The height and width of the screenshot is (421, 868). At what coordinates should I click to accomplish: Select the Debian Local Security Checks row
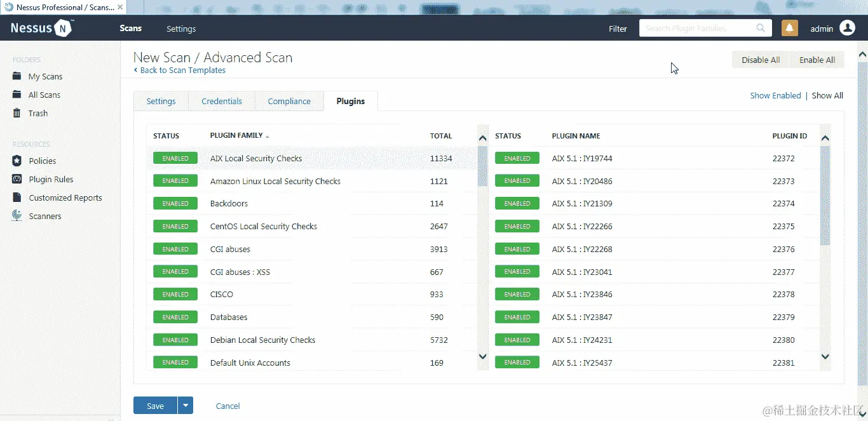(311, 340)
